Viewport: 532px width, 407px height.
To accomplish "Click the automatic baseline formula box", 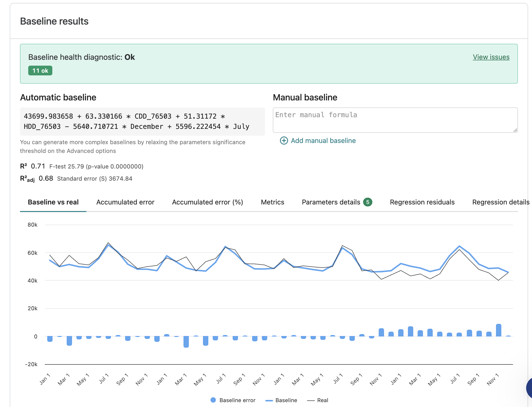I will (142, 122).
